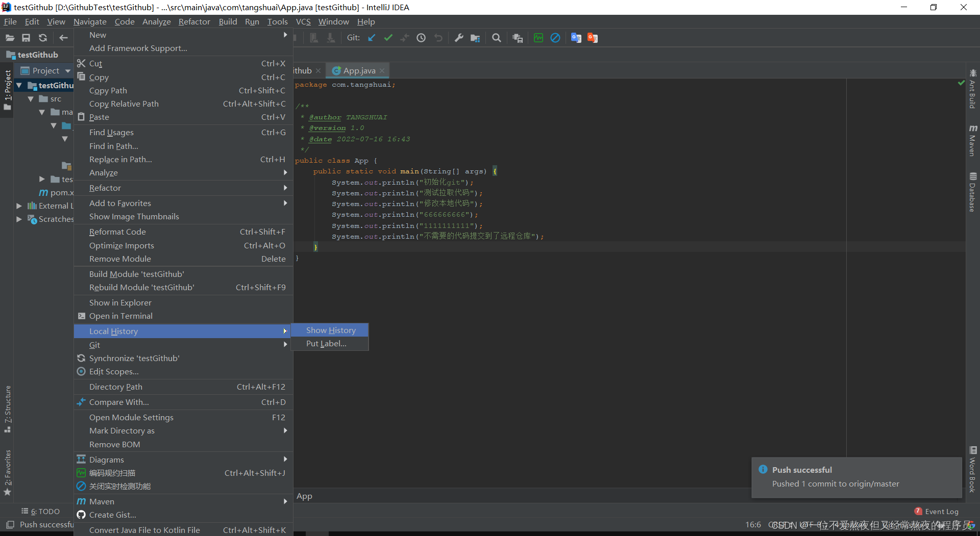Screen dimensions: 980x536
Task: Close the App.java editor tab
Action: coord(382,71)
